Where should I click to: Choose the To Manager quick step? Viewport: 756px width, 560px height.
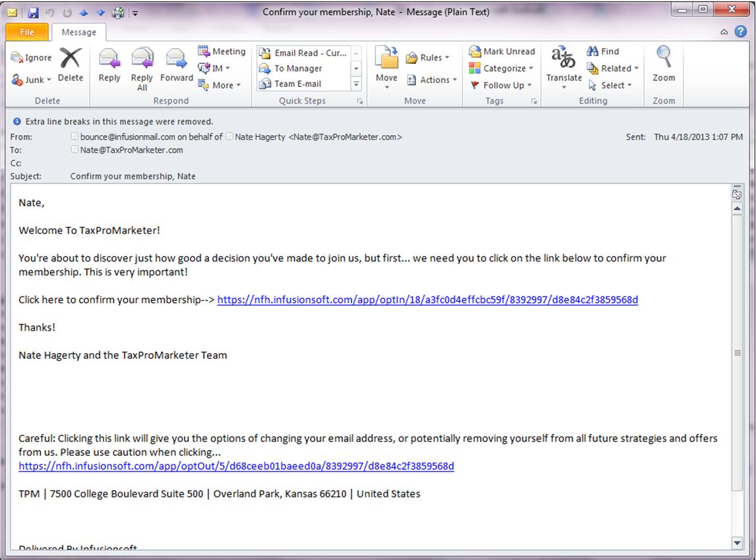point(304,69)
